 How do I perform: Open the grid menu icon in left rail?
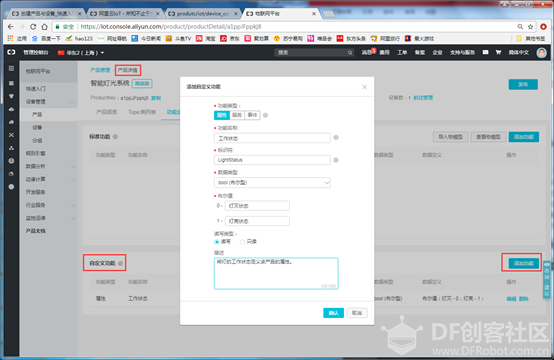11,68
